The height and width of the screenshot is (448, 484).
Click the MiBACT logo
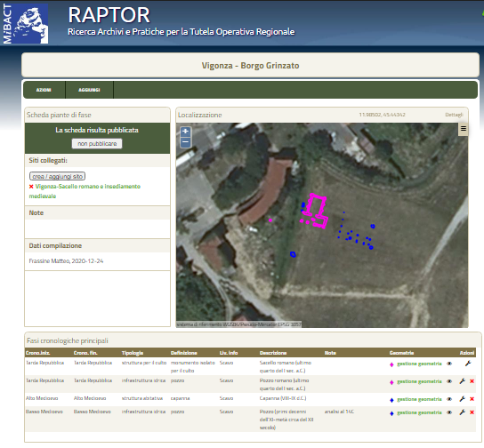click(25, 23)
